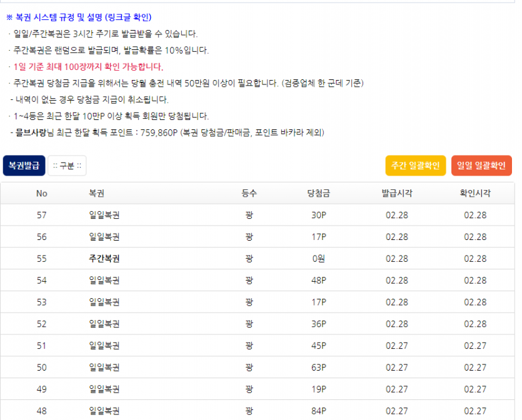Image resolution: width=522 pixels, height=420 pixels.
Task: Select the 복권 column header
Action: coord(96,193)
